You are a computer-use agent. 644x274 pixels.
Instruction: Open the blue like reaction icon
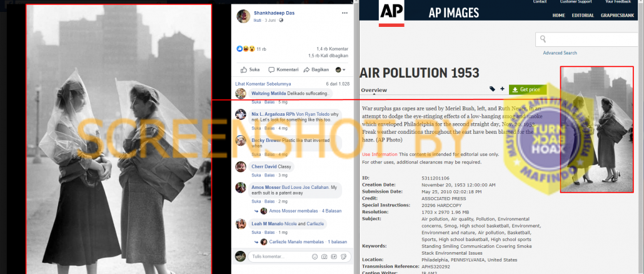pyautogui.click(x=239, y=49)
